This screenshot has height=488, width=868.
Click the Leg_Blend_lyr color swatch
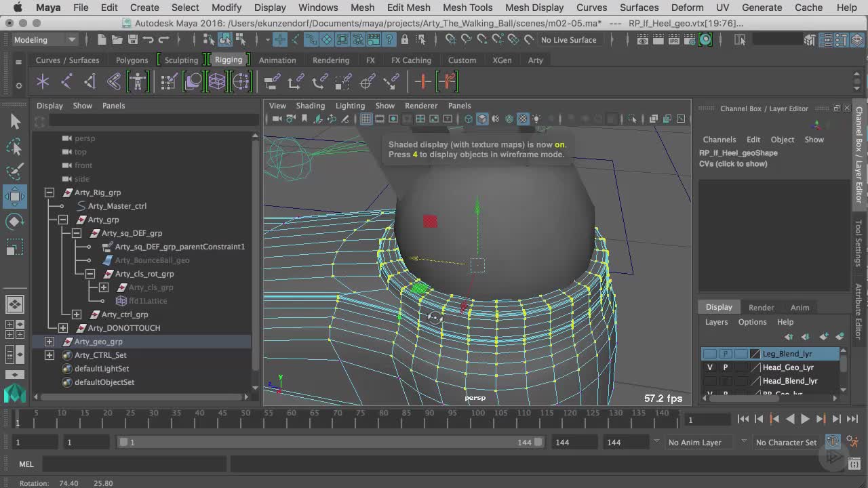755,354
